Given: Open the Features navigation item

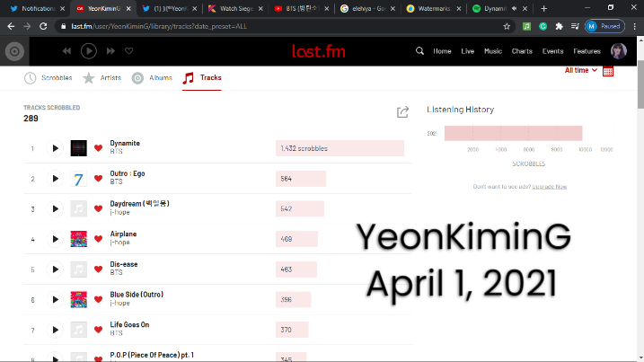Looking at the screenshot, I should 587,51.
